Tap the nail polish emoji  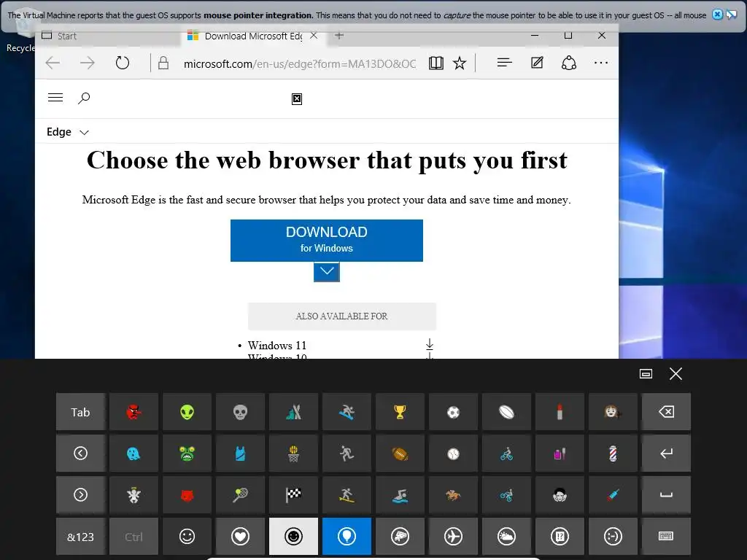560,454
